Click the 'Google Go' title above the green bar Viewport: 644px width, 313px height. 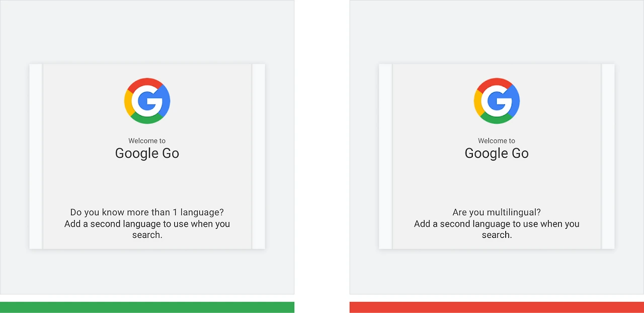tap(147, 153)
